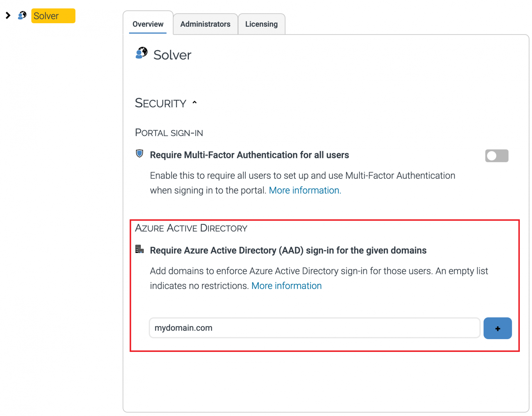This screenshot has height=416, width=532.
Task: Open More information about AAD domain restrictions
Action: click(286, 286)
